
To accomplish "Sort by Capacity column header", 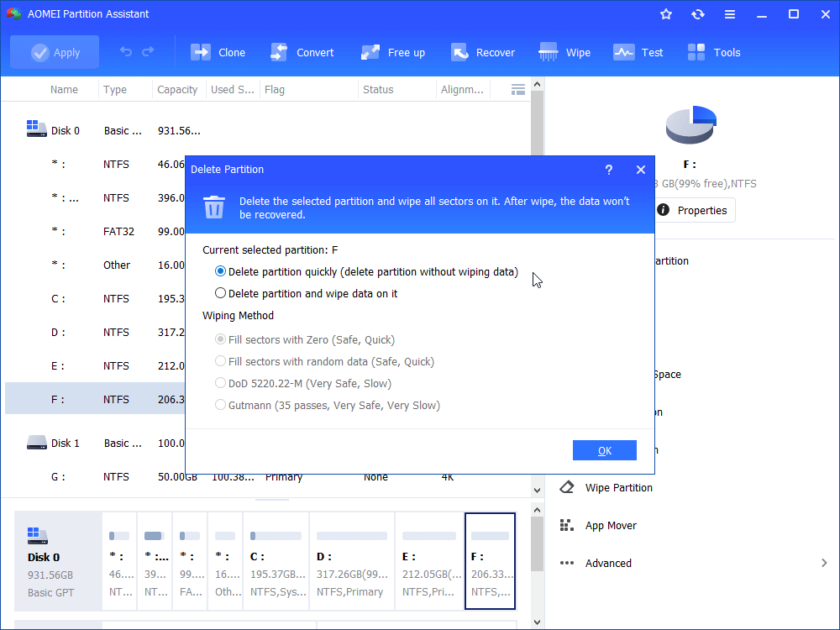I will pos(177,90).
